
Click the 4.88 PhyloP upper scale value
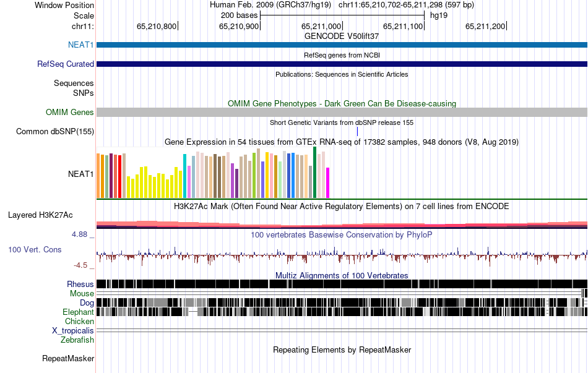coord(79,234)
